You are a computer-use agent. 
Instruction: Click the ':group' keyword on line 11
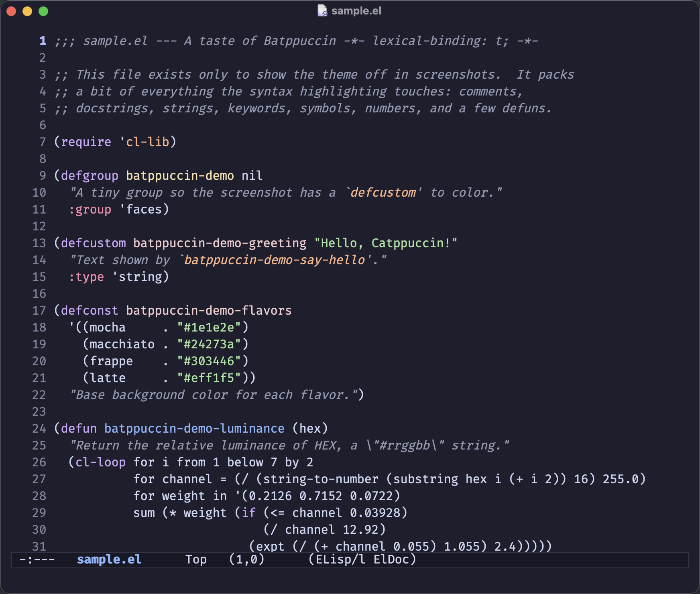tap(90, 210)
